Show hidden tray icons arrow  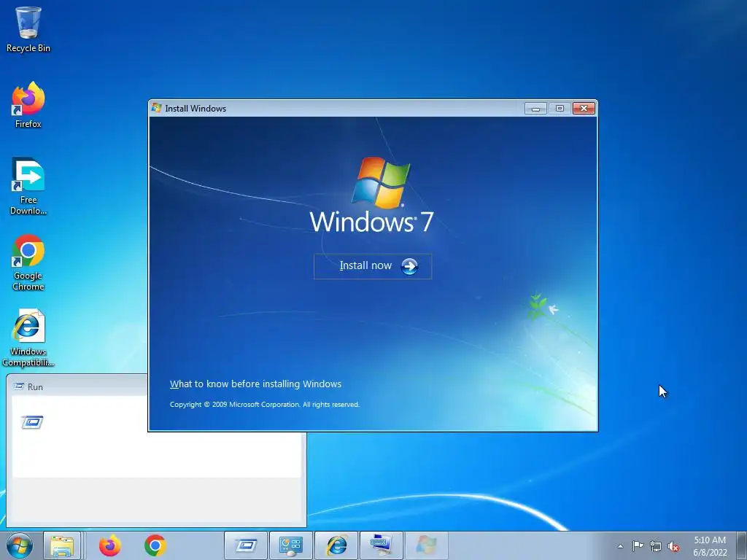pyautogui.click(x=620, y=546)
